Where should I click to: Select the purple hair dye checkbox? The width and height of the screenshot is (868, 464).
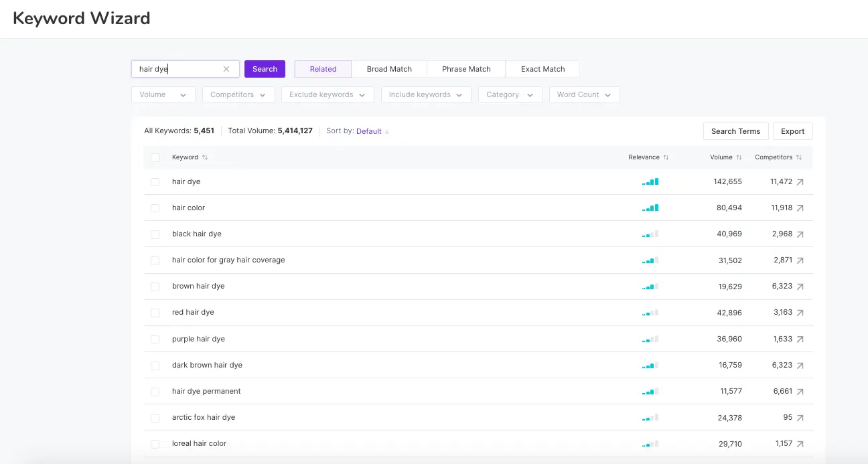click(x=155, y=339)
